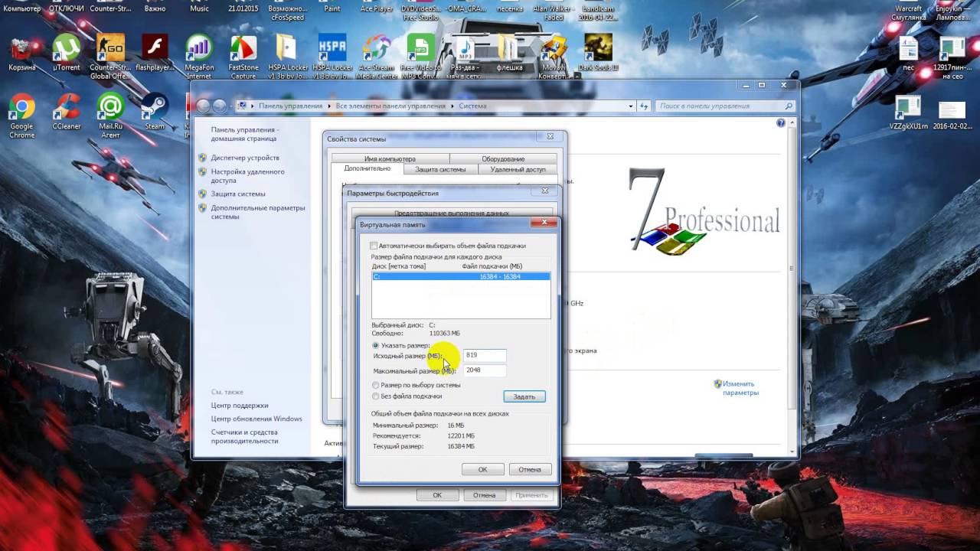This screenshot has height=551, width=980.
Task: Open the Защита системы tab in Свойства системы
Action: pyautogui.click(x=440, y=169)
